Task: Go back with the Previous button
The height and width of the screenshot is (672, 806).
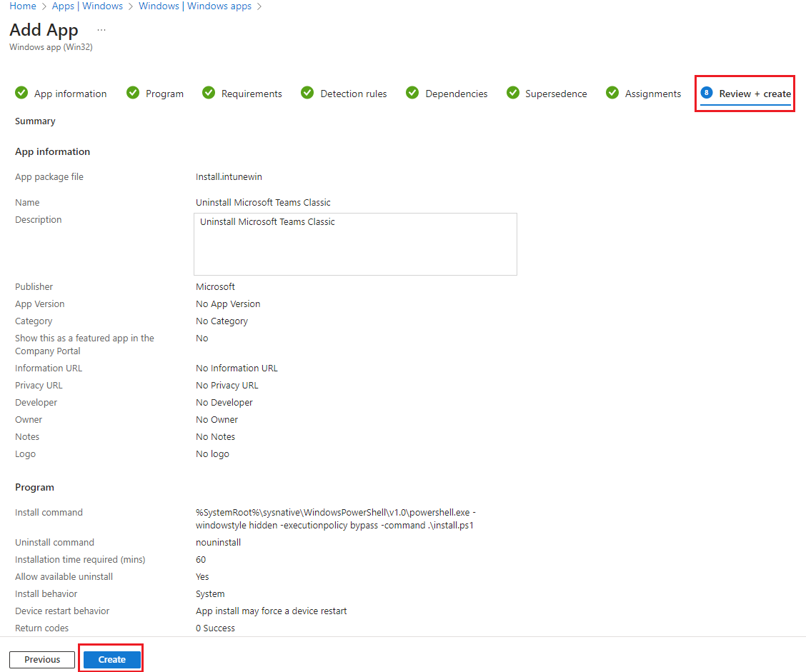Action: click(x=42, y=659)
